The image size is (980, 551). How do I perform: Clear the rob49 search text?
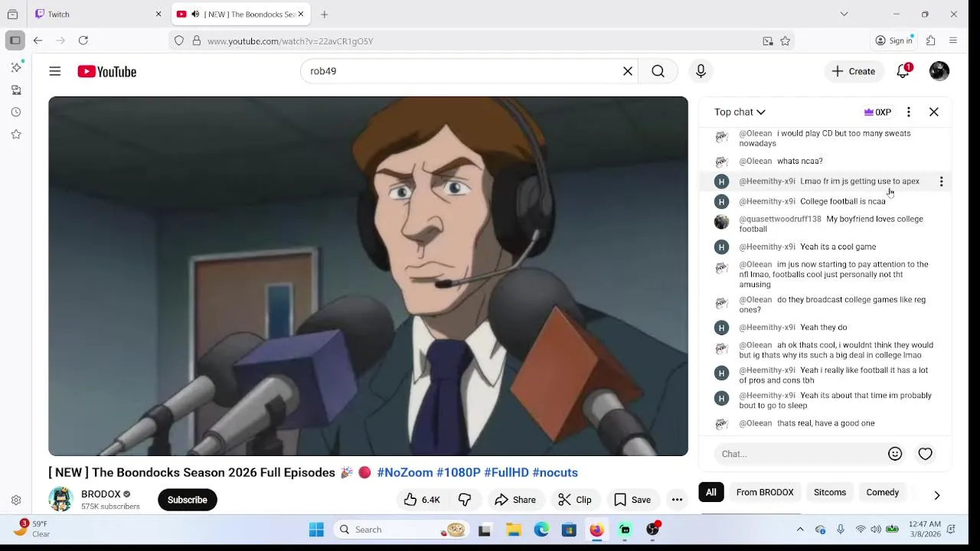tap(628, 71)
